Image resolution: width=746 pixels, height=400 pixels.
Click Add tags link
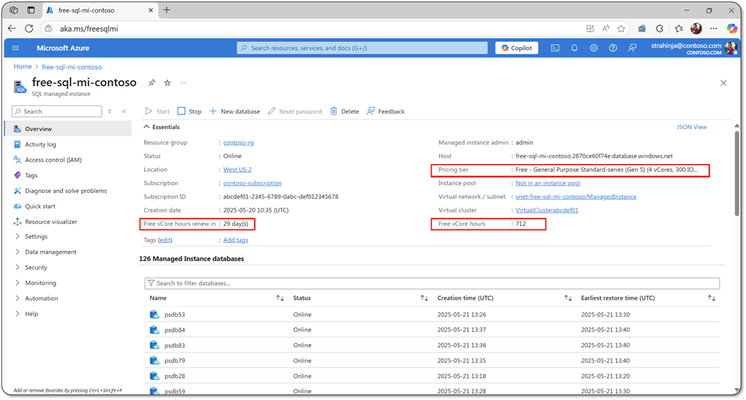click(x=236, y=240)
